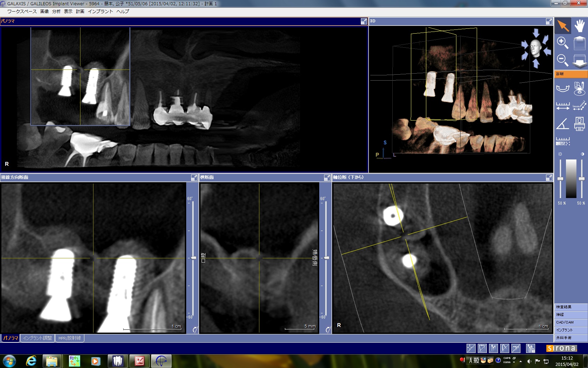Click the zoom out magnifier icon
The image size is (588, 368).
pyautogui.click(x=562, y=60)
